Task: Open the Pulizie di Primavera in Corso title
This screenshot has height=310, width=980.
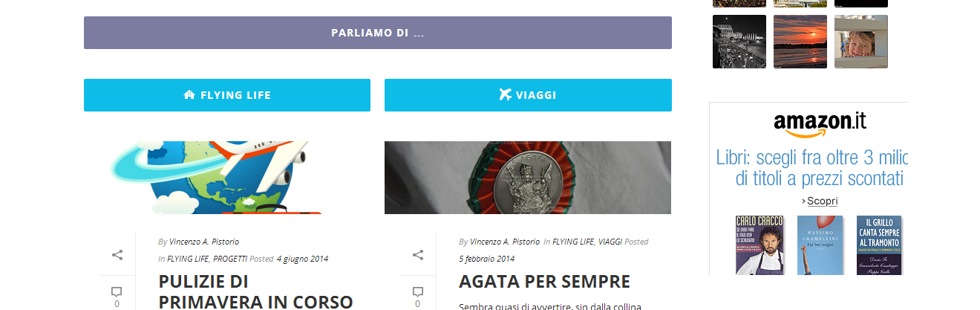Action: (x=255, y=291)
